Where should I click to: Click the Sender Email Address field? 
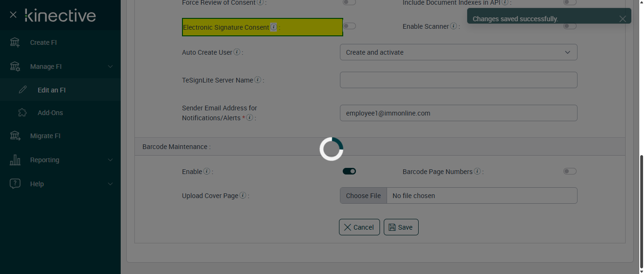click(459, 113)
